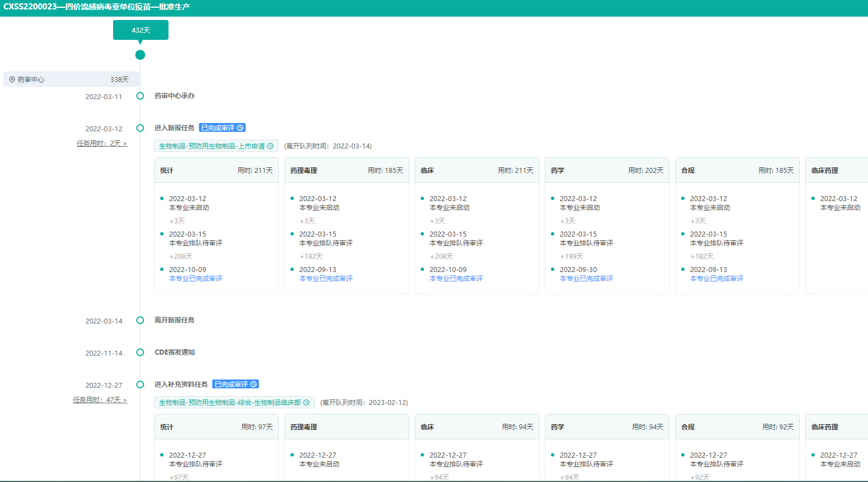Click timeline marker for 离开新报任务
Viewport: 868px width, 482px height.
(x=140, y=320)
